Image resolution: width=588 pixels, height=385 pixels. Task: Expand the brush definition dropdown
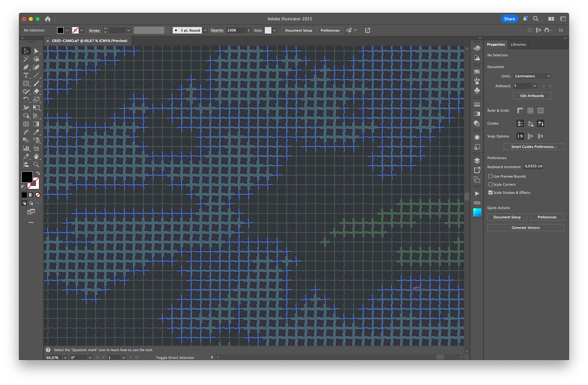coord(205,30)
